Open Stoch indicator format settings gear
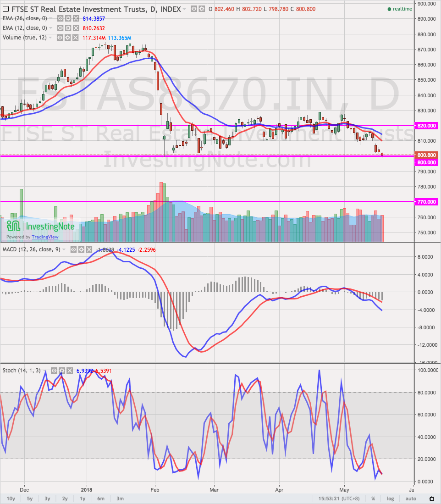The image size is (441, 504). click(62, 370)
